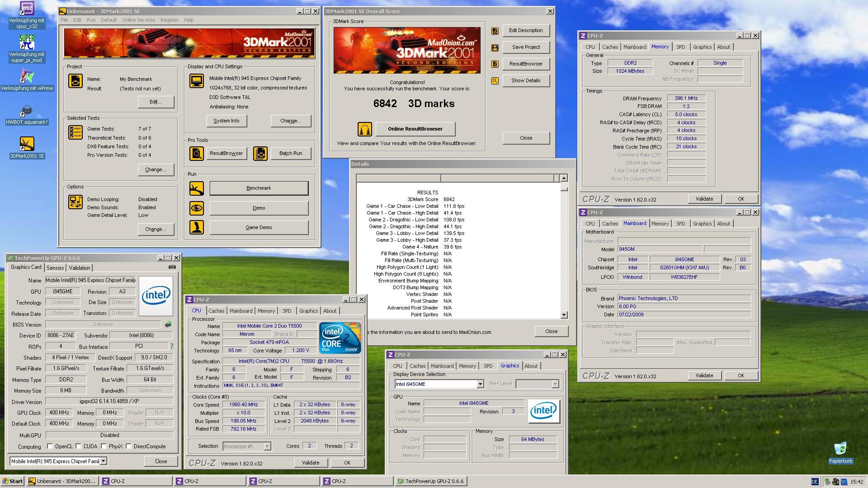Click the Batch Run button

(x=291, y=154)
